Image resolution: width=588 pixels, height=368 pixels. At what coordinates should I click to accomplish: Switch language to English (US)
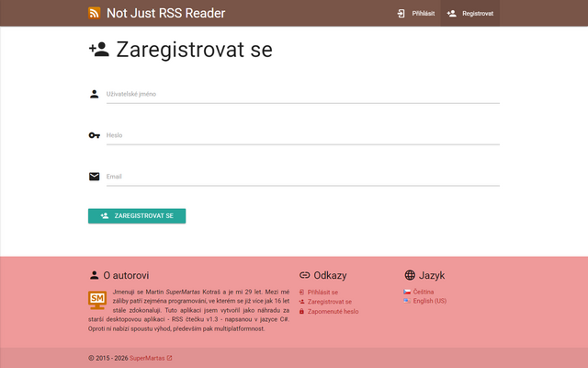tap(430, 301)
